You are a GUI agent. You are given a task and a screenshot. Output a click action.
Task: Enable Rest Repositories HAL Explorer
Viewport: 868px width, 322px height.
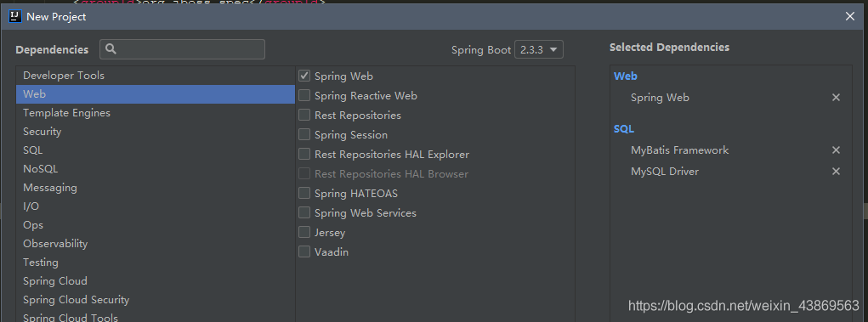(x=304, y=154)
